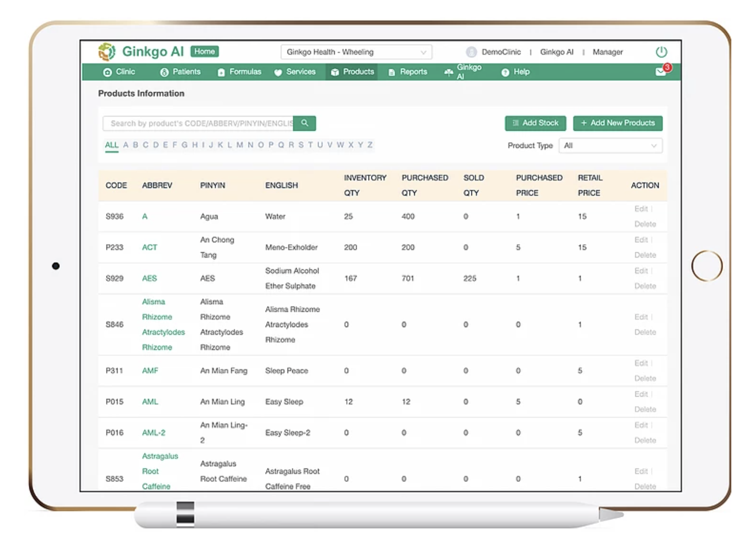Click the Services heart icon
This screenshot has width=756, height=549.
click(x=278, y=72)
